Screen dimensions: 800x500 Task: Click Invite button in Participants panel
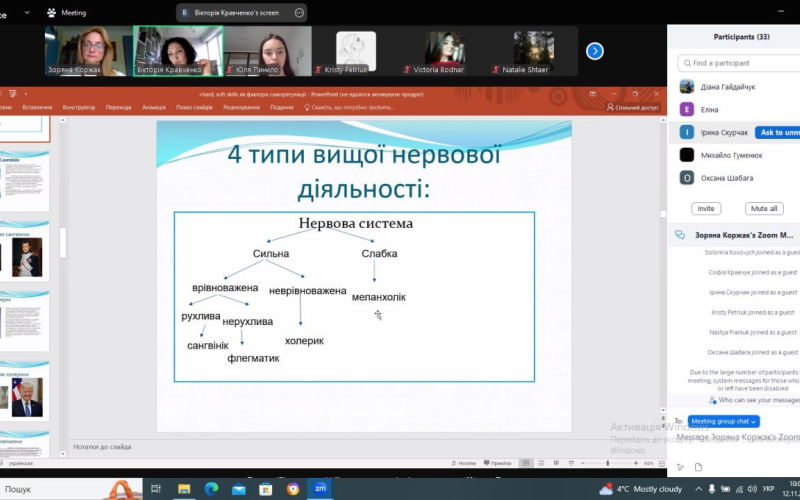coord(706,208)
